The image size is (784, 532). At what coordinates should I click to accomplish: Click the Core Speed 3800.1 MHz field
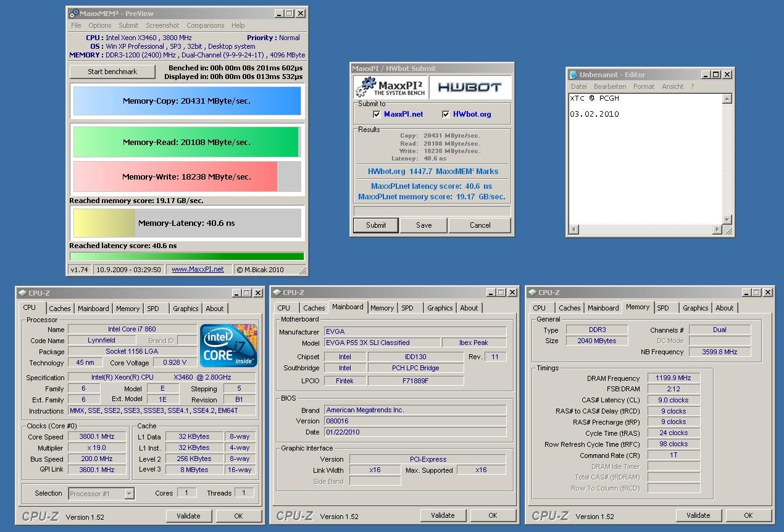pyautogui.click(x=97, y=437)
